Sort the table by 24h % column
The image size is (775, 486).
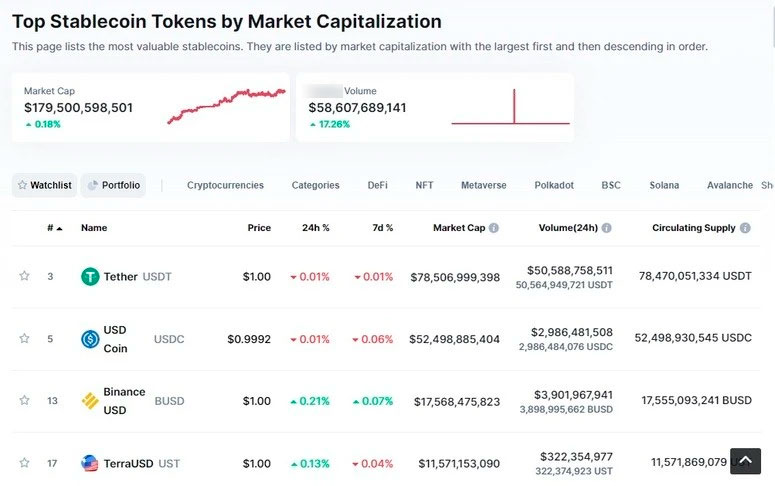pos(316,228)
